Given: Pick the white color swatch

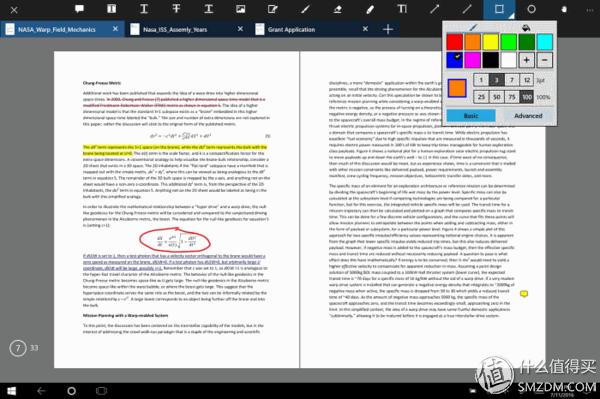Looking at the screenshot, I should pos(509,60).
